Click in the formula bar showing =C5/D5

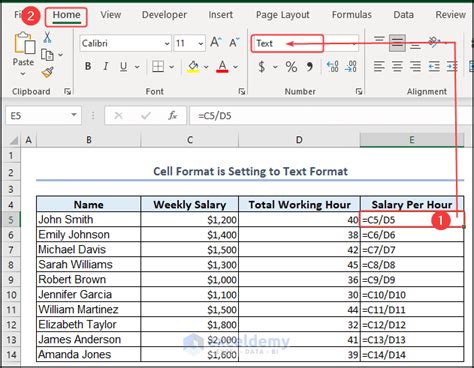(x=331, y=116)
